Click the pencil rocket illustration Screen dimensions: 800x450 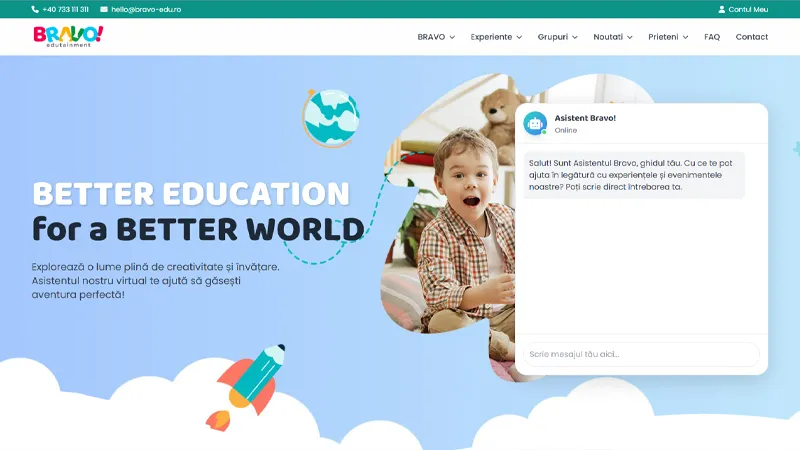(246, 387)
